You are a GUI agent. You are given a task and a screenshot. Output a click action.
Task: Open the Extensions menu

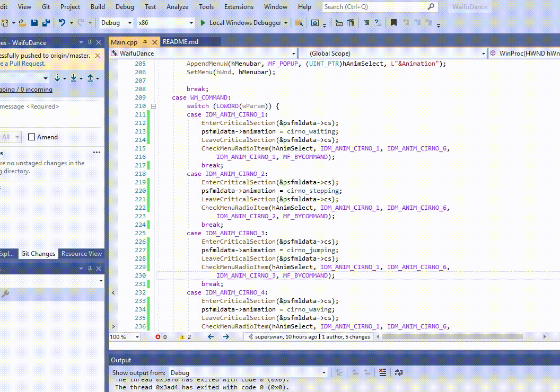click(x=239, y=7)
